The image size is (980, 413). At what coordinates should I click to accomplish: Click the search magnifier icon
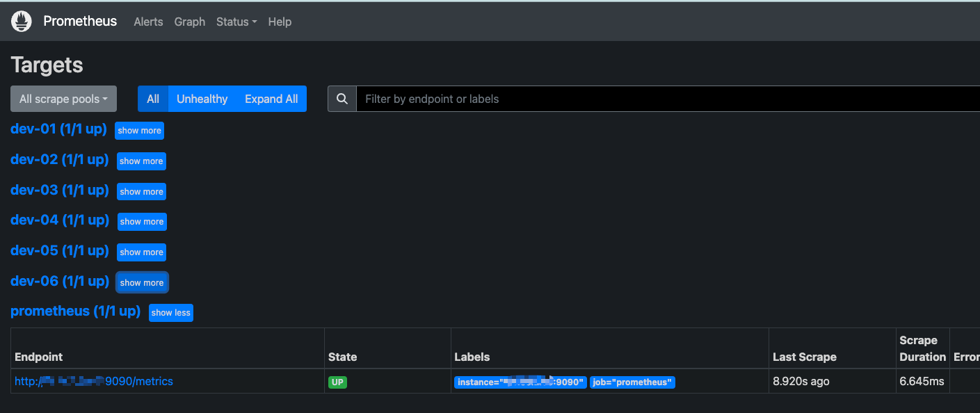click(342, 99)
